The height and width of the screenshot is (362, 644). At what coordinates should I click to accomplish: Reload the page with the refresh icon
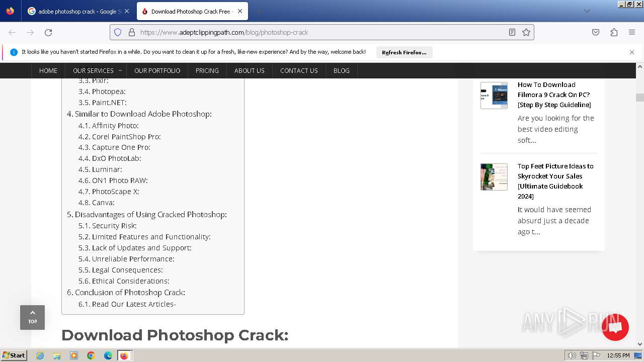[48, 32]
